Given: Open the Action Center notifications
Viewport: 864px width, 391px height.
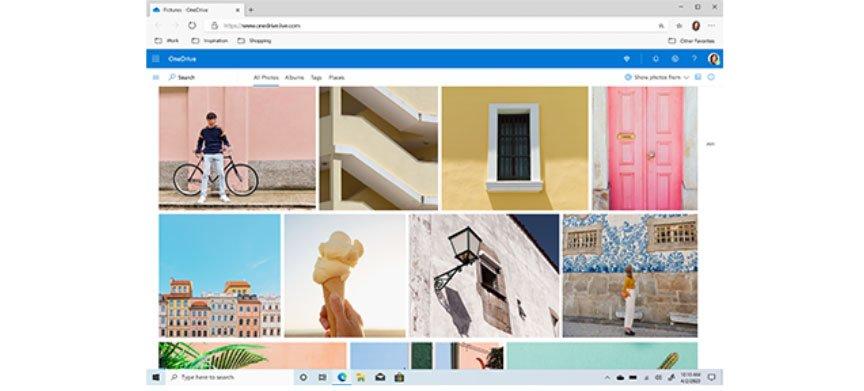Looking at the screenshot, I should 711,377.
